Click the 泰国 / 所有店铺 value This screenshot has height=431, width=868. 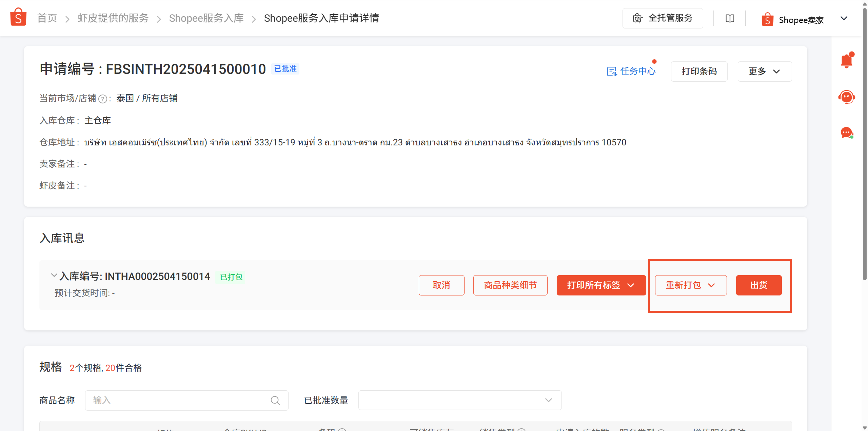147,98
